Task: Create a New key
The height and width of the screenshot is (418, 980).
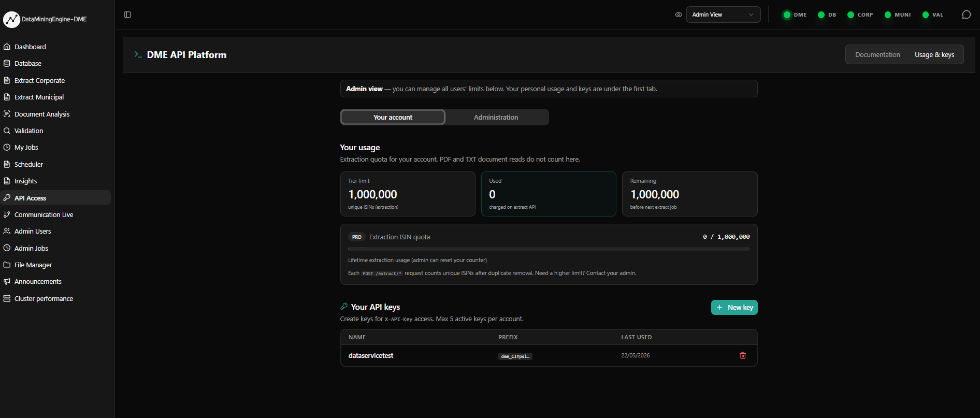Action: pyautogui.click(x=734, y=307)
